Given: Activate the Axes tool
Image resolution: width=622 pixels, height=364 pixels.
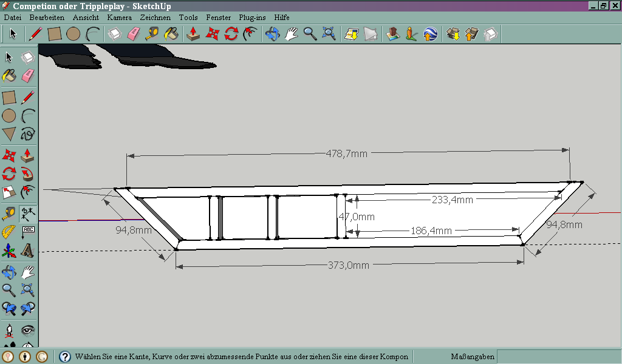Looking at the screenshot, I should pyautogui.click(x=9, y=251).
